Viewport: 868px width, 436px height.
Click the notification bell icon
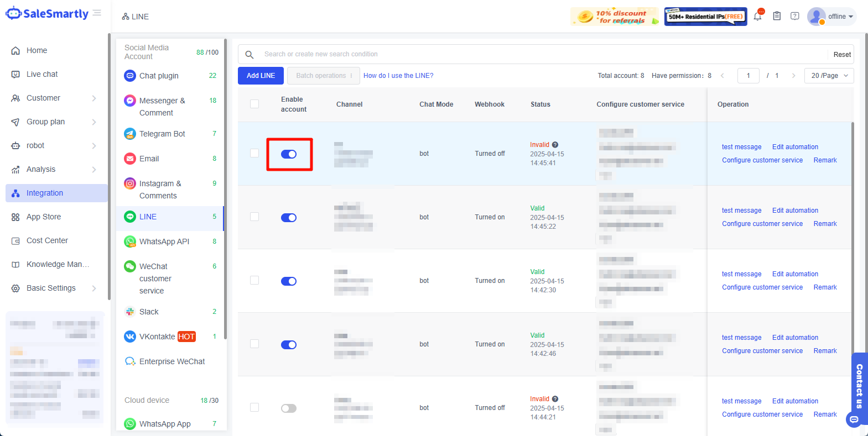pyautogui.click(x=757, y=17)
